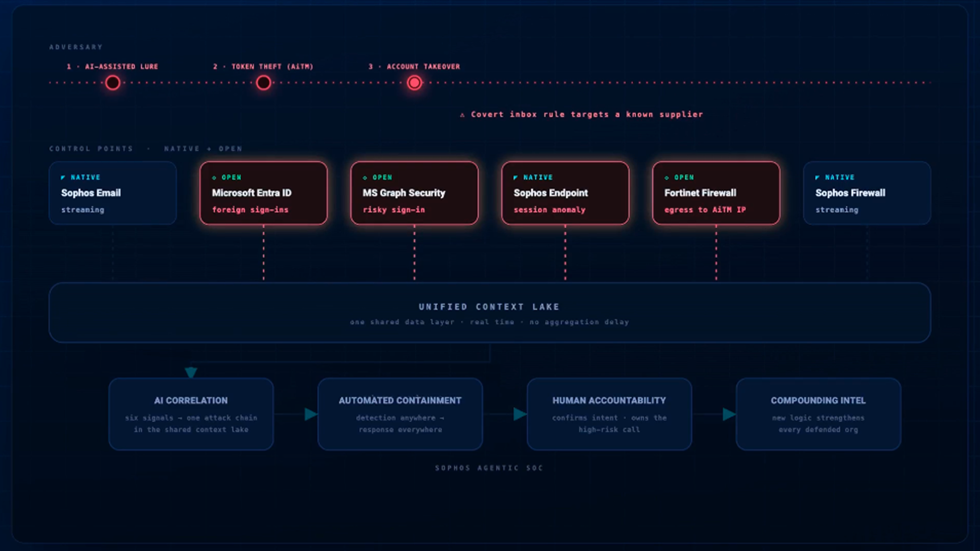Click 'new logic strengthens every defended org' text

click(x=818, y=423)
